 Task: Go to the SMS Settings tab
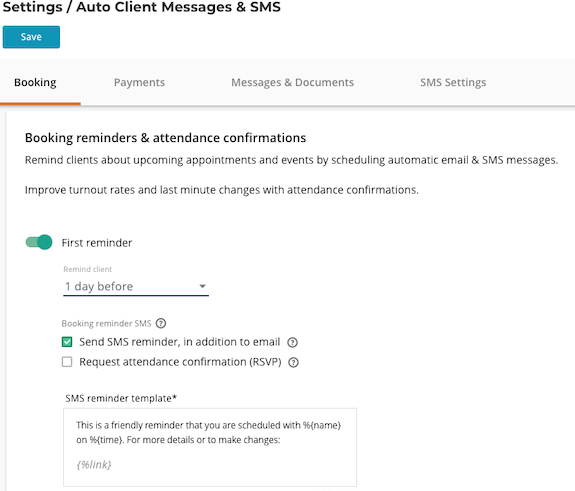tap(453, 83)
